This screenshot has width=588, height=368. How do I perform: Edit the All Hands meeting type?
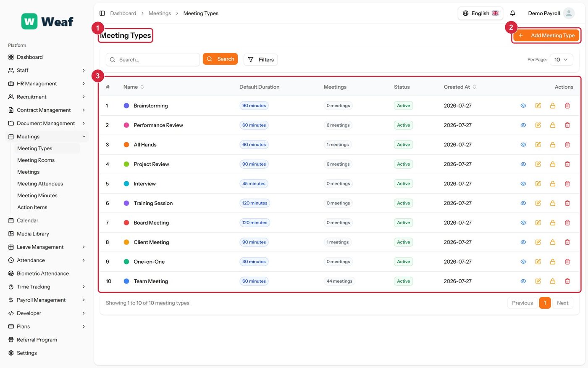pyautogui.click(x=538, y=145)
